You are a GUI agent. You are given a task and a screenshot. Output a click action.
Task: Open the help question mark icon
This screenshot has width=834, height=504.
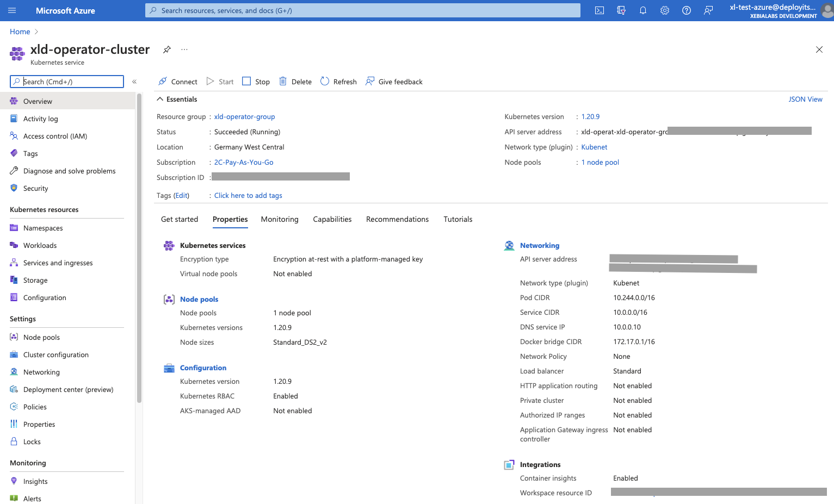pyautogui.click(x=687, y=10)
